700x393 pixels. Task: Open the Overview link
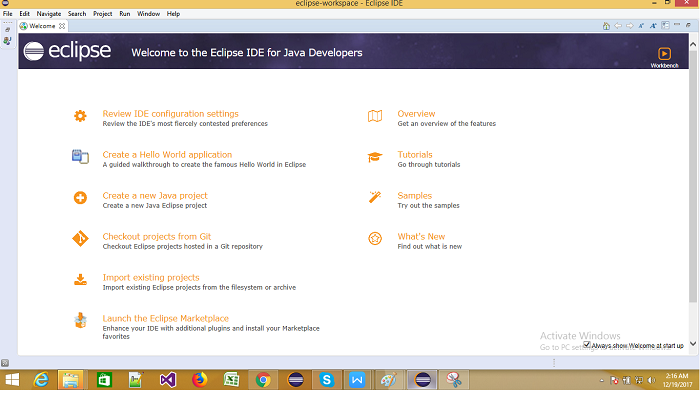click(416, 114)
